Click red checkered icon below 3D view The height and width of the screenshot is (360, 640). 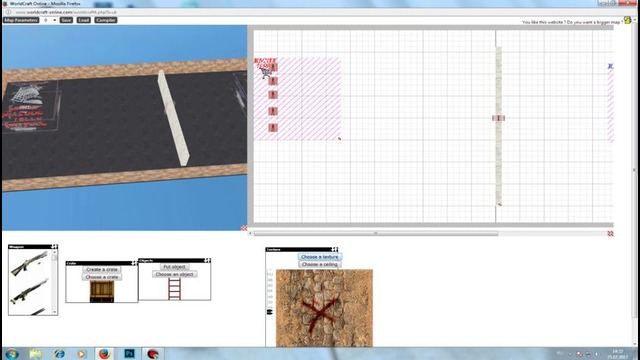coord(244,228)
